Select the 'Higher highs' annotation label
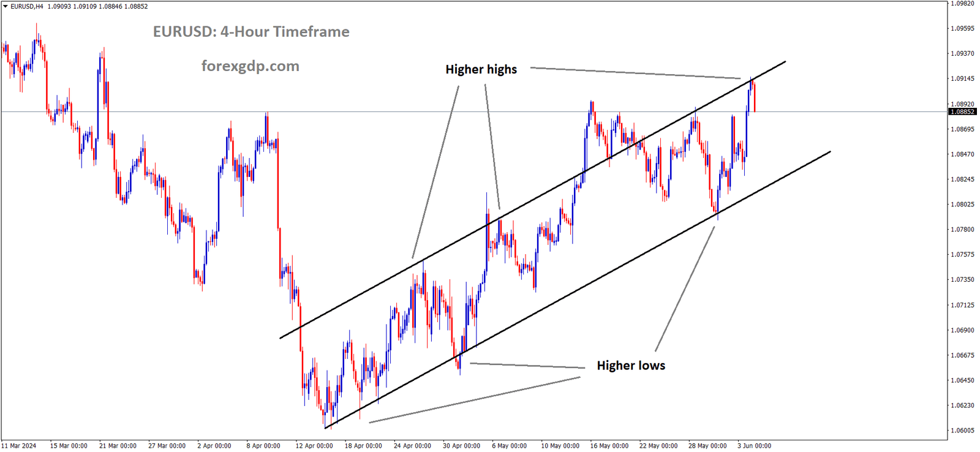This screenshot has height=452, width=980. pyautogui.click(x=481, y=70)
